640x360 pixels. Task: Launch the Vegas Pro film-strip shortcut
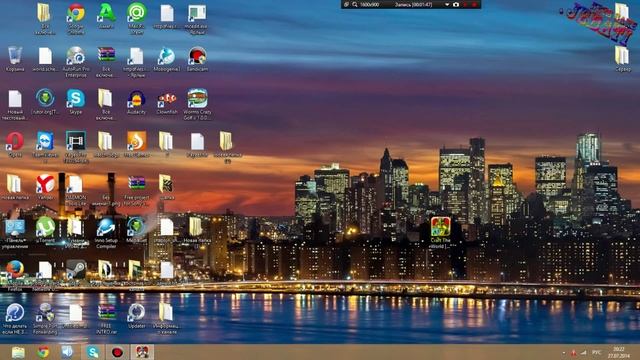coord(76,142)
